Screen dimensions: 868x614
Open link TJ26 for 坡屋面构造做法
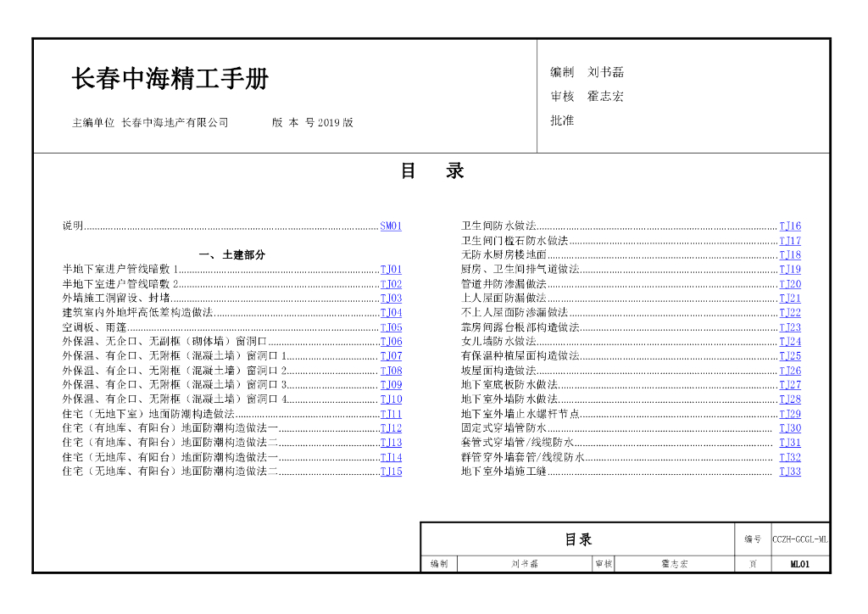pos(790,371)
